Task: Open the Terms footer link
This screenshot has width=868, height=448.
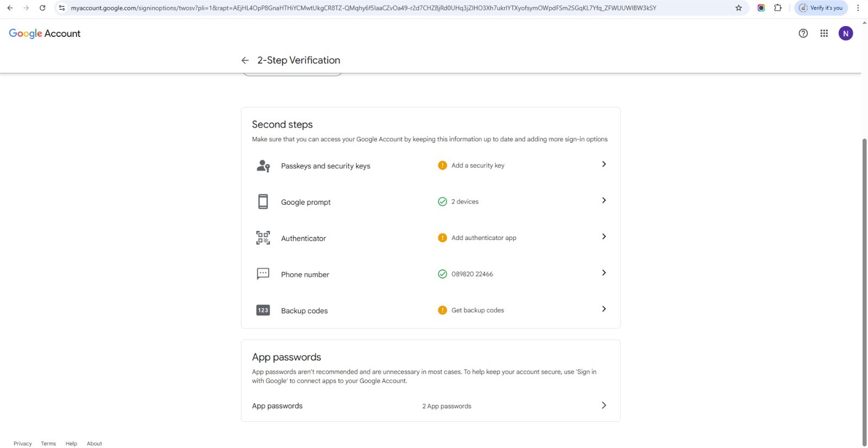Action: coord(48,444)
